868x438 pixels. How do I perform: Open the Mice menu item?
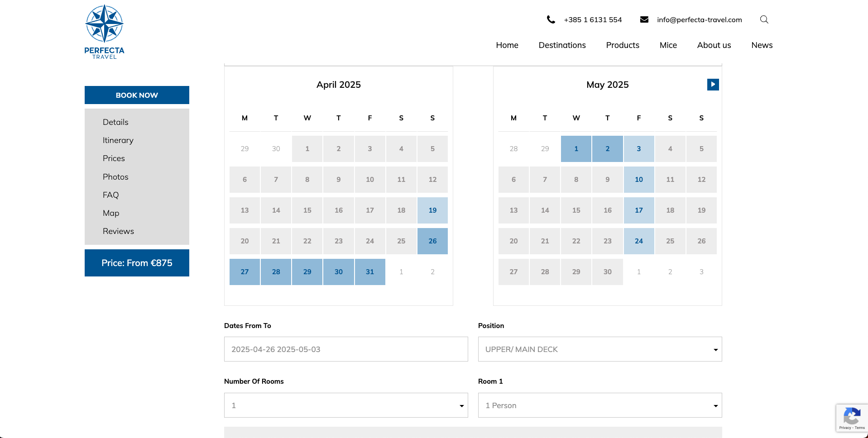click(668, 45)
